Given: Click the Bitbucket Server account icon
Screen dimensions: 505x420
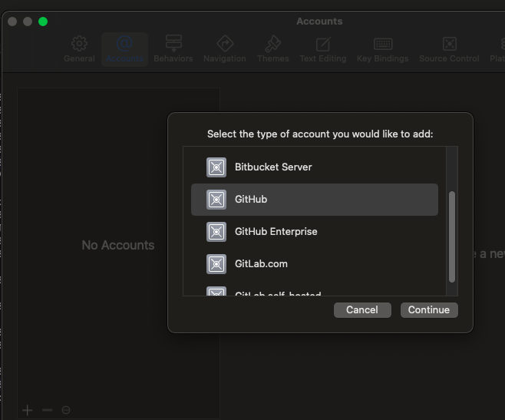Looking at the screenshot, I should tap(216, 167).
